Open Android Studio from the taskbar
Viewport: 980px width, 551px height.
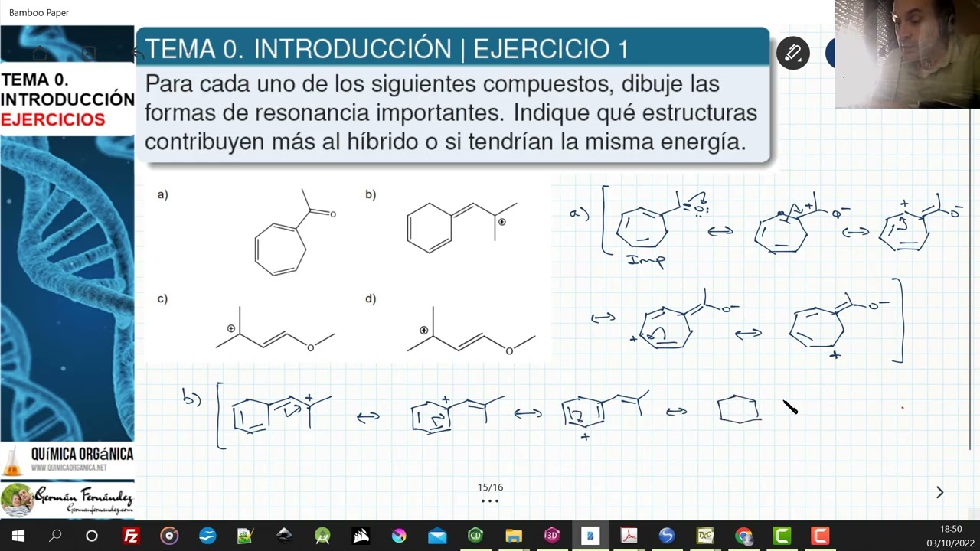(x=322, y=536)
